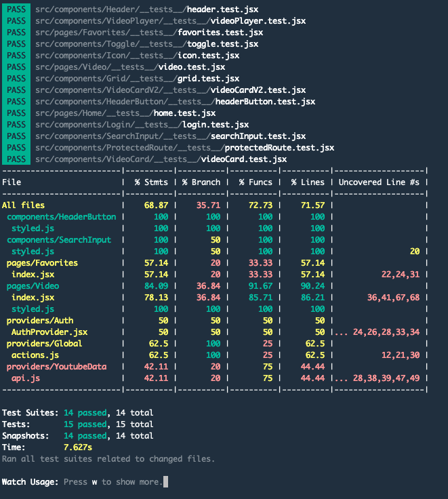448x499 pixels.
Task: Click api.js uncovered lines 28,38,39,47,49
Action: 386,378
